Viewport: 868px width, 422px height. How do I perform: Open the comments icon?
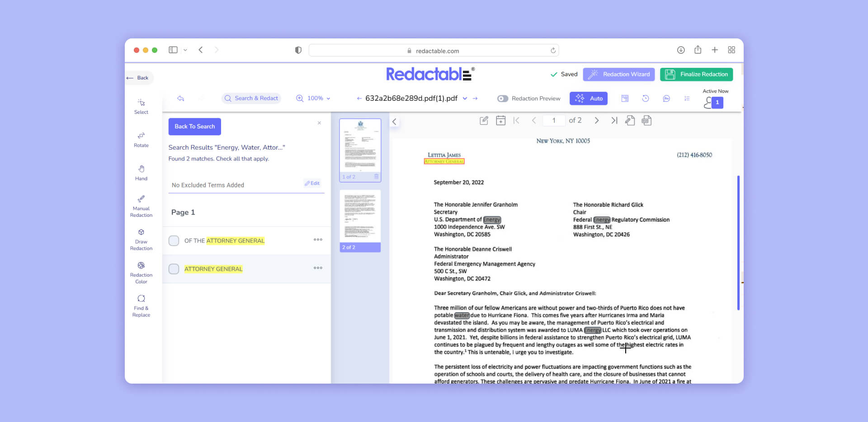click(666, 98)
